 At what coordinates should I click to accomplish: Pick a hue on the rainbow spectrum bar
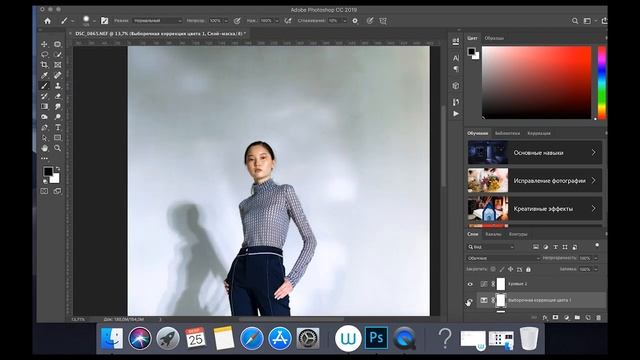click(x=602, y=82)
